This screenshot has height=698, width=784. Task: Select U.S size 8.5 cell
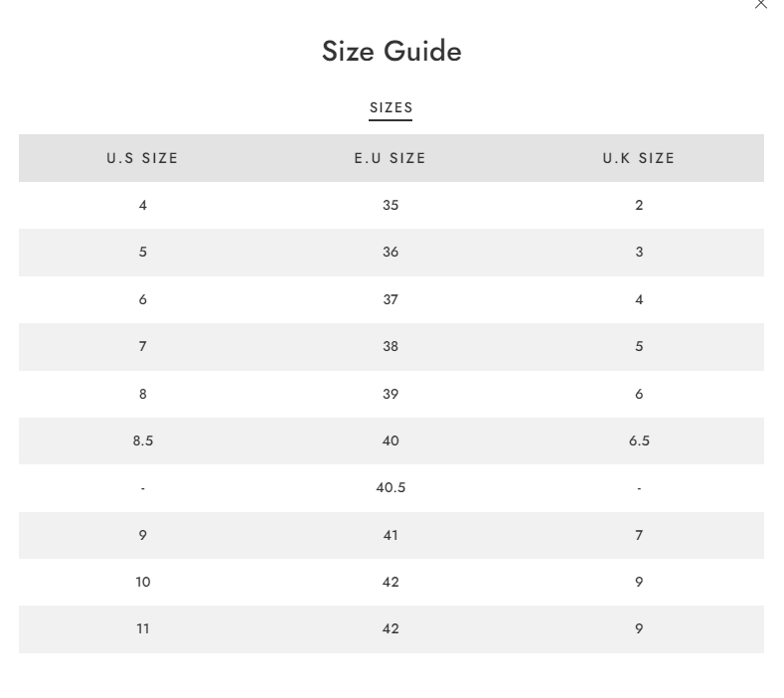click(143, 440)
